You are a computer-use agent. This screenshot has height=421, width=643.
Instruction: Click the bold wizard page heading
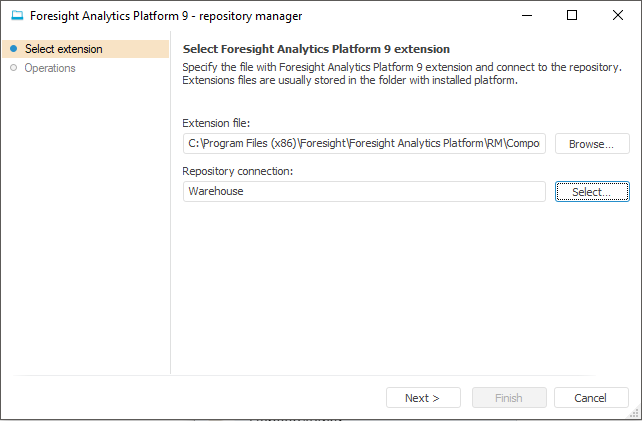[316, 49]
